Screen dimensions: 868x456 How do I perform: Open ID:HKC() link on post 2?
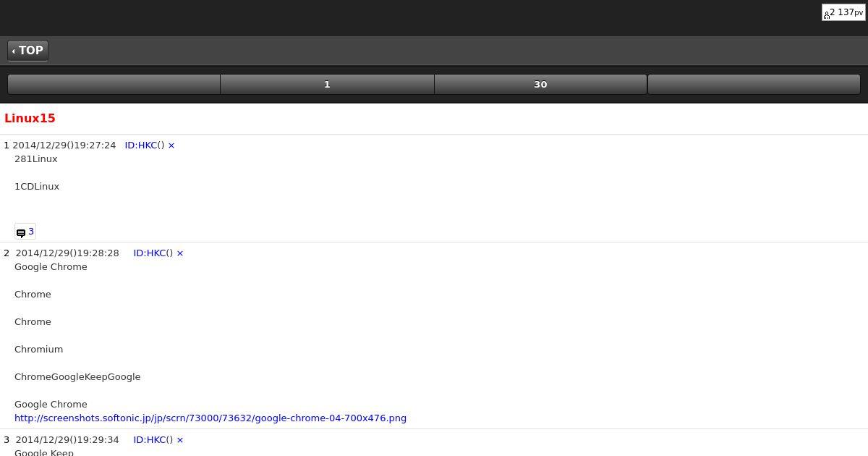click(x=153, y=253)
